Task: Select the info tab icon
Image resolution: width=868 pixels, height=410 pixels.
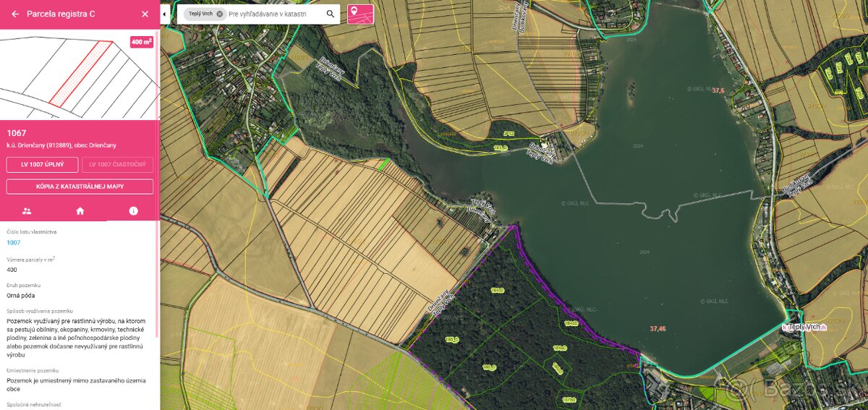Action: [x=133, y=211]
